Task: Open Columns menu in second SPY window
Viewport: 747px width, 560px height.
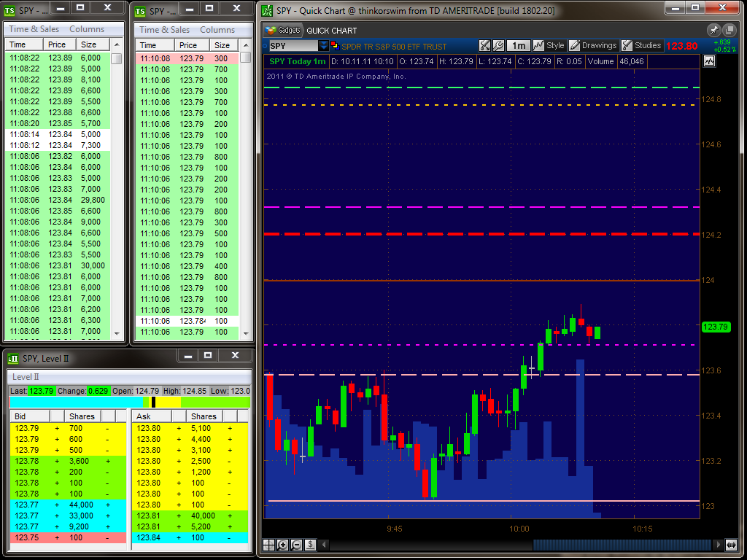Action: (x=217, y=29)
